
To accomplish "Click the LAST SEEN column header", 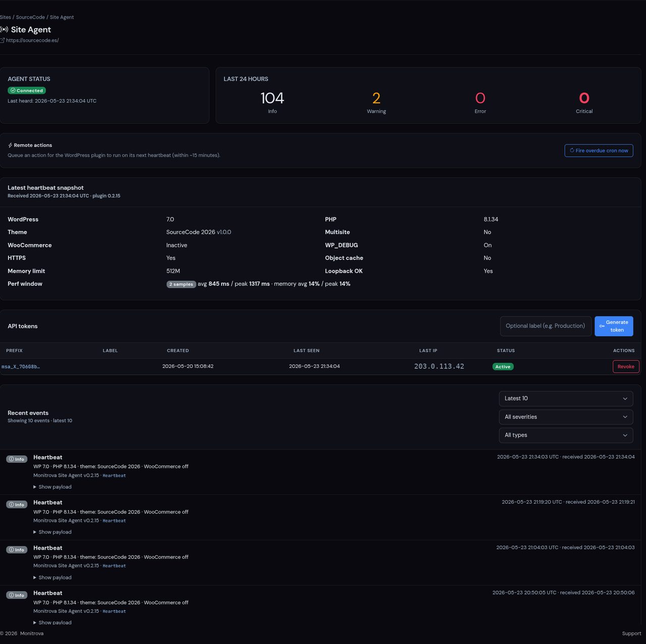I will click(x=306, y=351).
